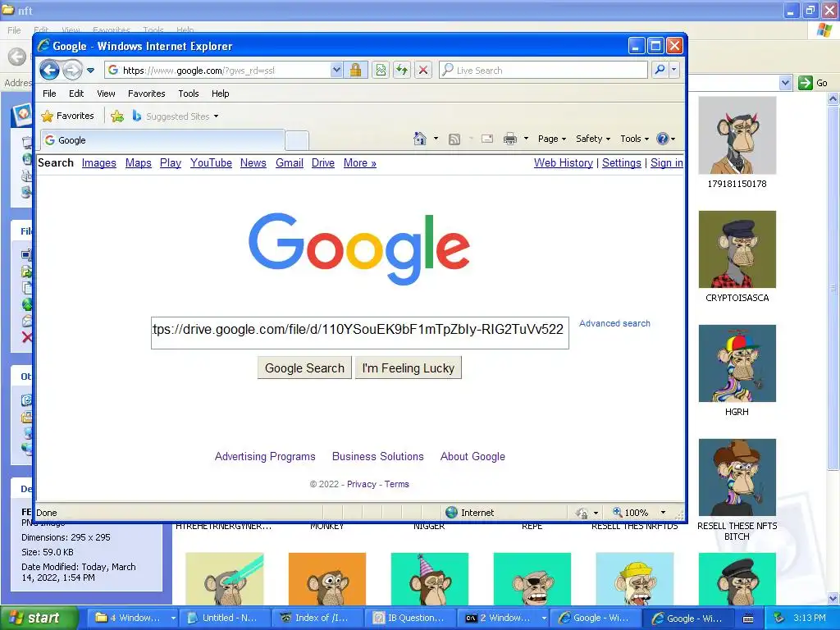Click the More » link
The height and width of the screenshot is (630, 840).
click(360, 163)
